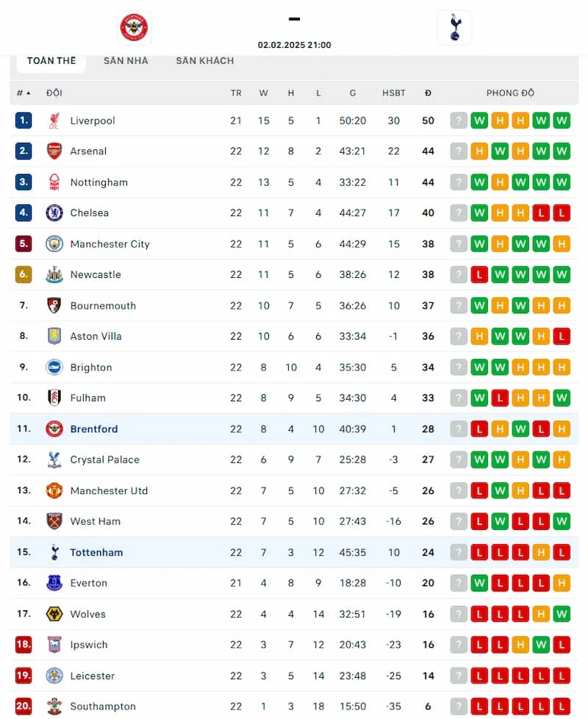The image size is (588, 719).
Task: Click Liverpool's grey question mark form badge
Action: coord(459,121)
